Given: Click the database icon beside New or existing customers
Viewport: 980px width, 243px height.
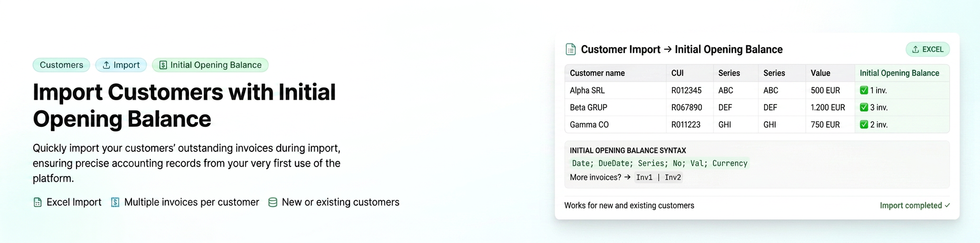Looking at the screenshot, I should tap(273, 202).
